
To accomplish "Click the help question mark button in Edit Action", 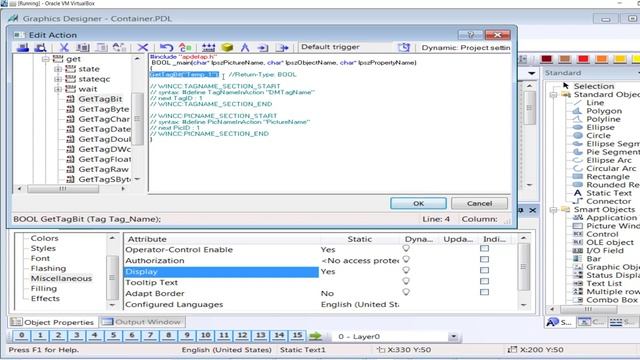I will pyautogui.click(x=470, y=35).
